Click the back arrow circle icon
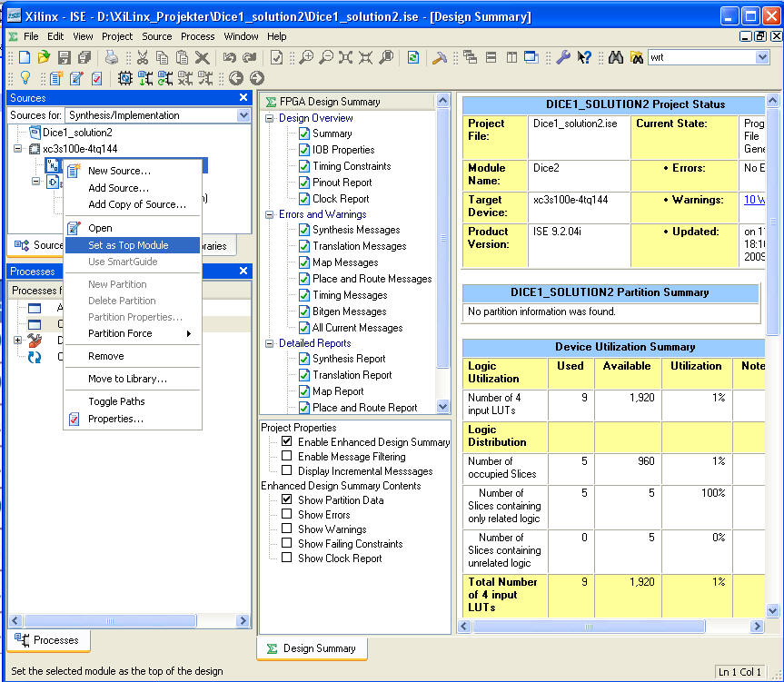The image size is (784, 682). coord(236,78)
